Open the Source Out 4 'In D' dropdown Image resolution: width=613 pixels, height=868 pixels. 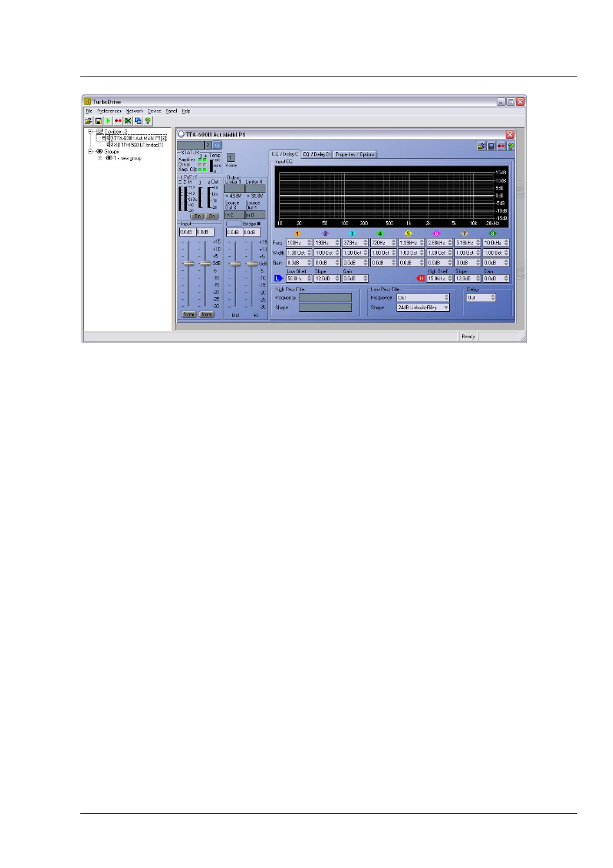254,215
